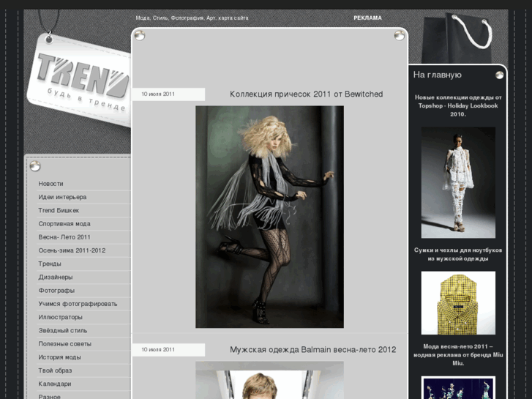Click the date 10 июля 2011 above Balmain article
532x399 pixels.
[x=158, y=350]
